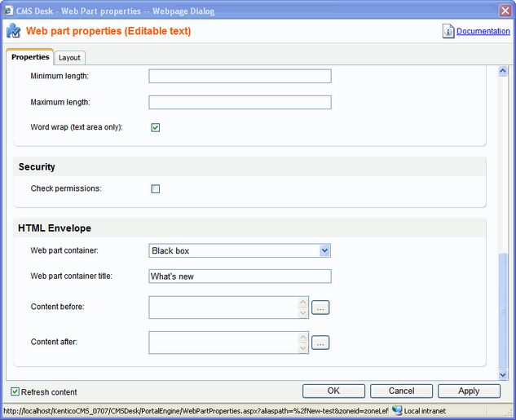Click the Documentation info page icon

click(448, 31)
